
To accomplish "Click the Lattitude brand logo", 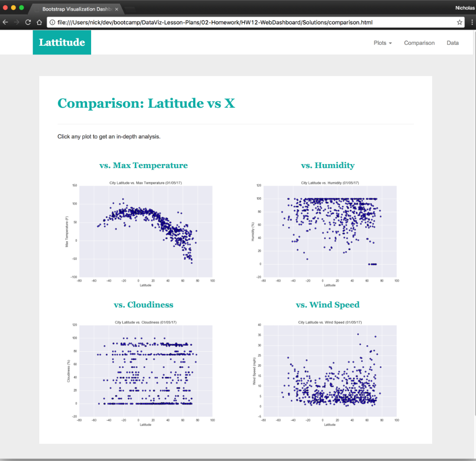I will (62, 42).
